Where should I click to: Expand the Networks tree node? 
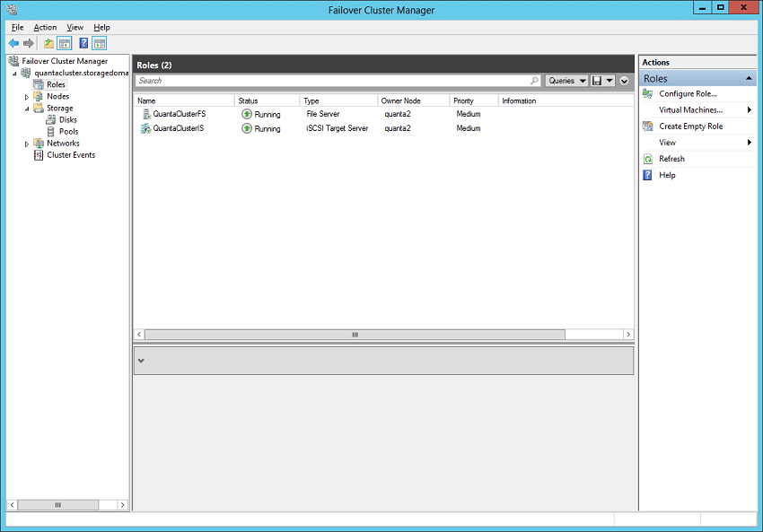pyautogui.click(x=27, y=144)
